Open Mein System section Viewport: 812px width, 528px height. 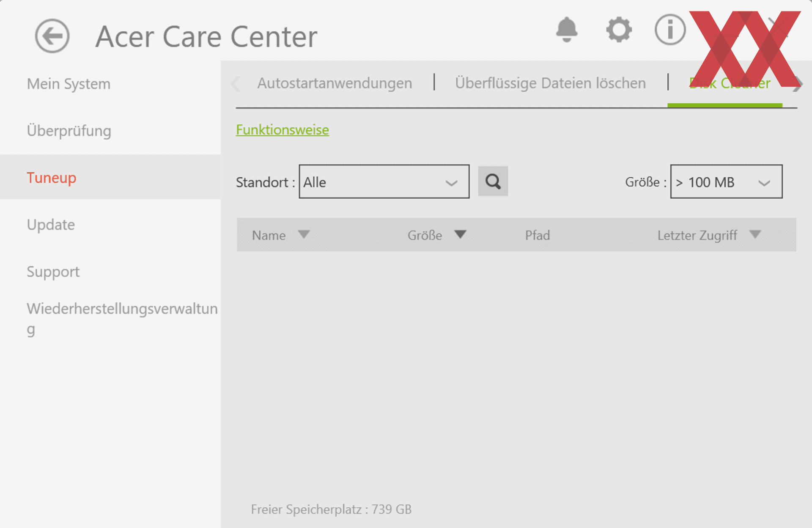tap(69, 84)
